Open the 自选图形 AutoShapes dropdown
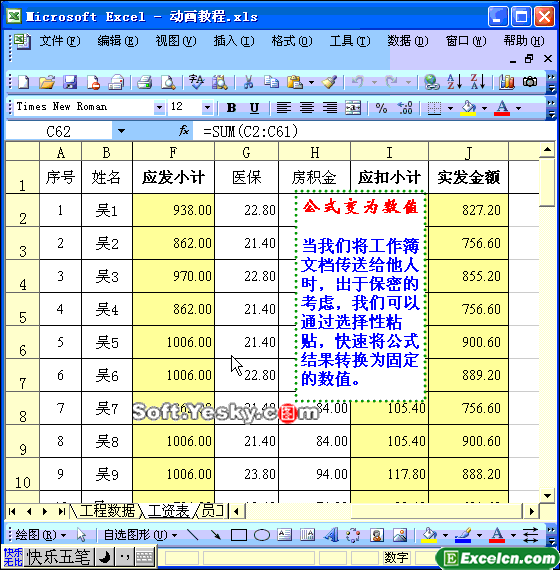 coord(140,535)
